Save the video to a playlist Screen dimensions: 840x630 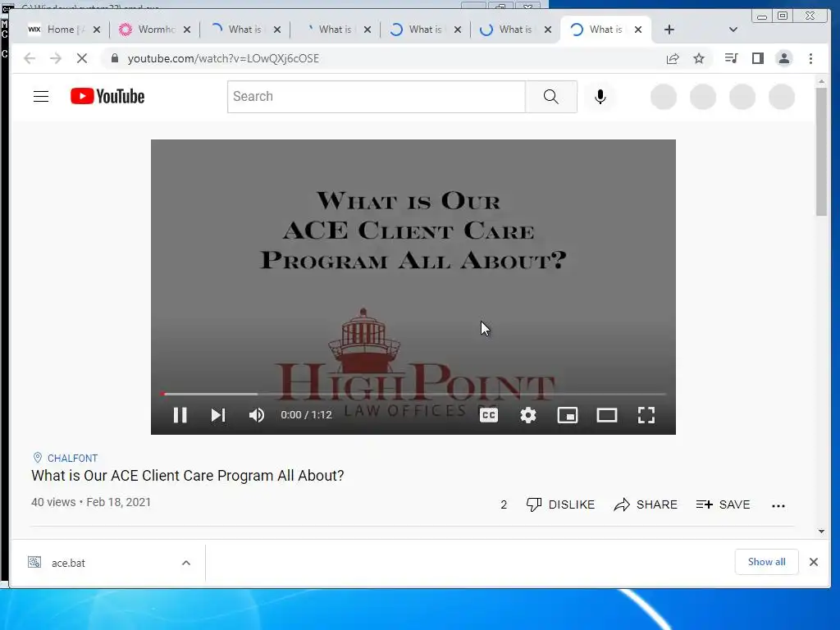tap(723, 504)
